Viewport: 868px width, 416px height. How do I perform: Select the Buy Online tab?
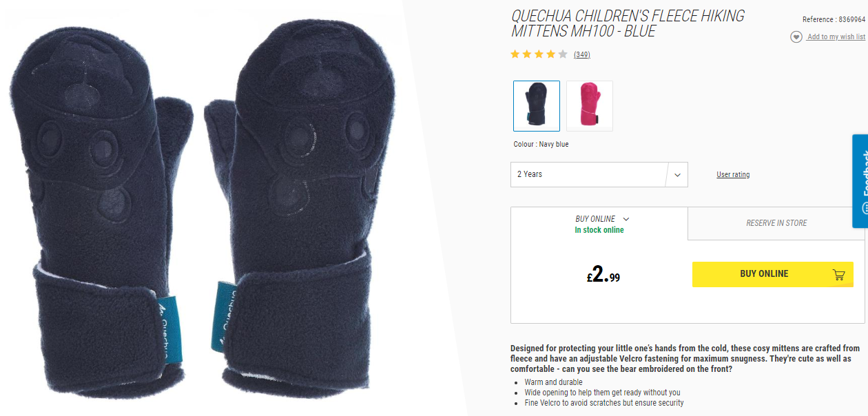click(x=599, y=224)
